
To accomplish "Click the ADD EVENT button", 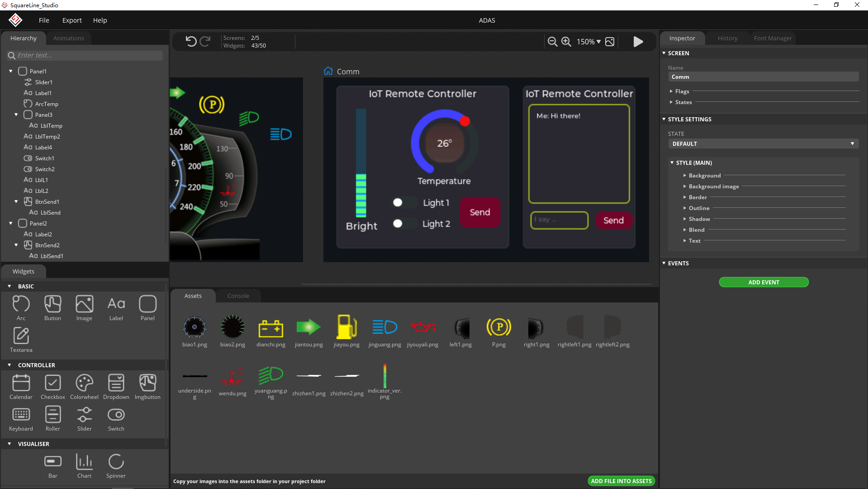I will click(764, 282).
